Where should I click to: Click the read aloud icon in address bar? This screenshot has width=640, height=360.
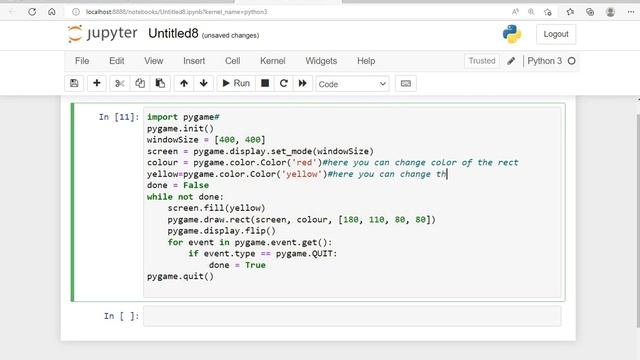click(515, 12)
